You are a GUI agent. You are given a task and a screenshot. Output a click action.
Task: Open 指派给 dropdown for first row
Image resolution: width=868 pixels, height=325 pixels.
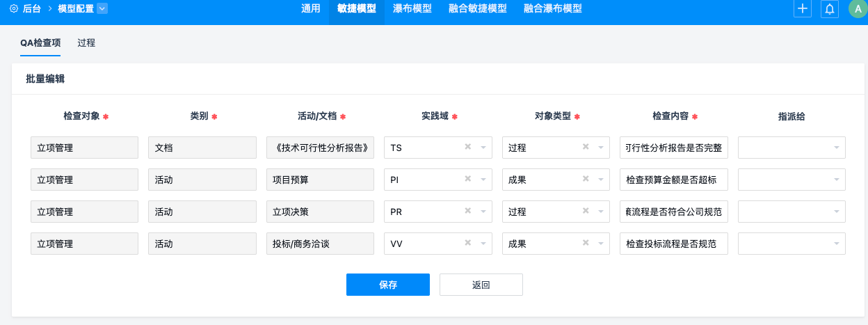tap(835, 148)
